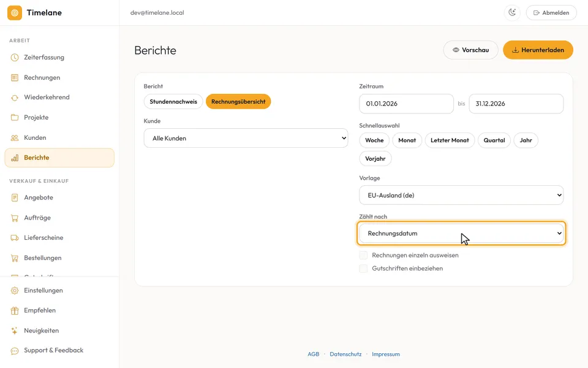This screenshot has height=368, width=588.
Task: Click the Berichte bar chart icon
Action: click(15, 158)
